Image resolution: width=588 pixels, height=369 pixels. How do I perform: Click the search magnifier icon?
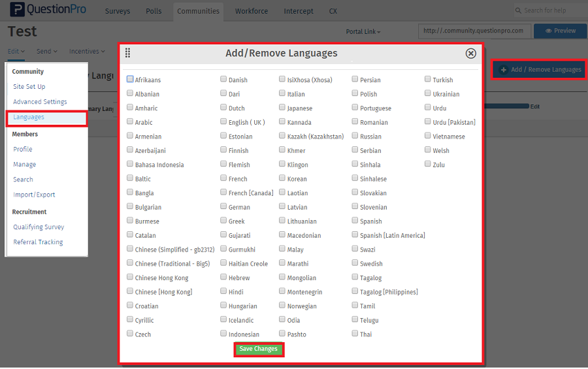pos(518,10)
